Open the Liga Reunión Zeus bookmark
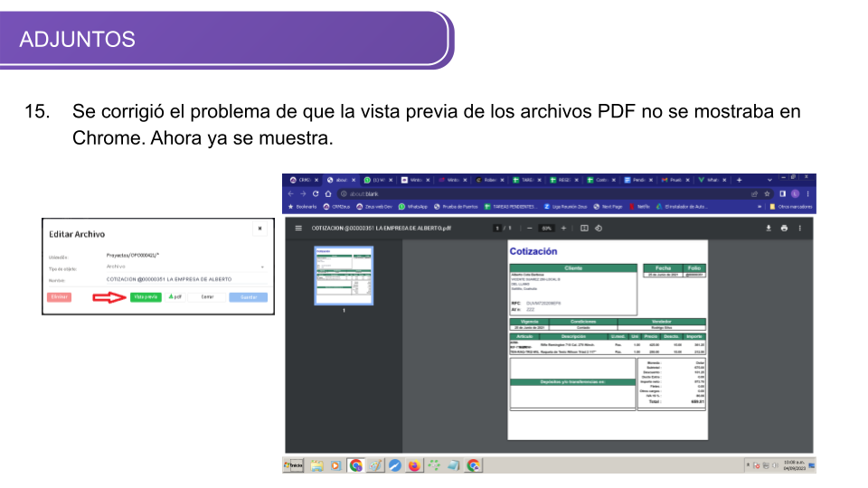The height and width of the screenshot is (488, 868). pos(565,207)
